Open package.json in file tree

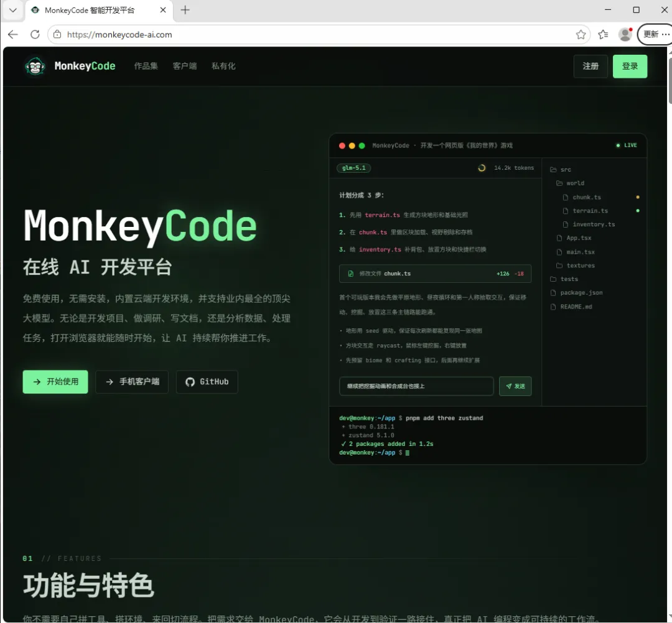pos(576,293)
